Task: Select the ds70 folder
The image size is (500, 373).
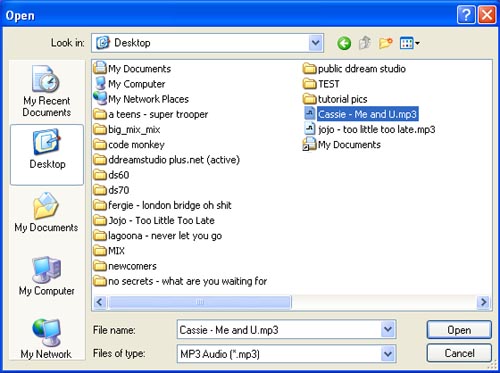Action: click(x=111, y=190)
